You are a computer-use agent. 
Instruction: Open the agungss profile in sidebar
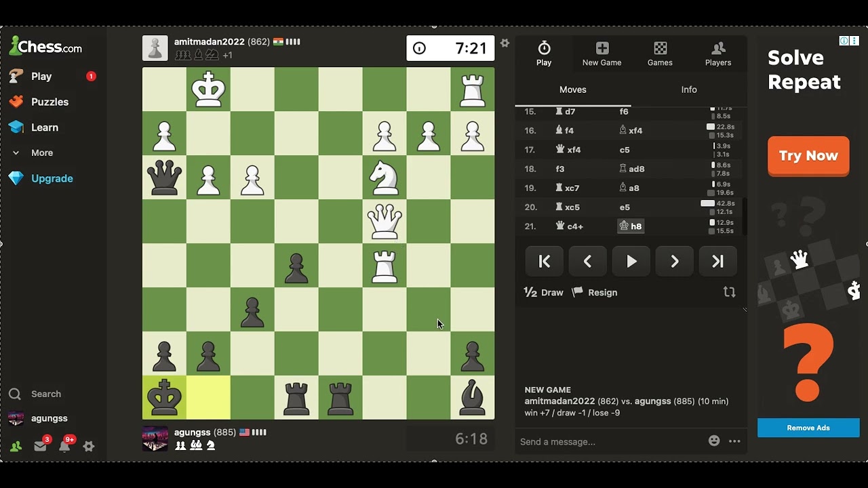click(39, 418)
